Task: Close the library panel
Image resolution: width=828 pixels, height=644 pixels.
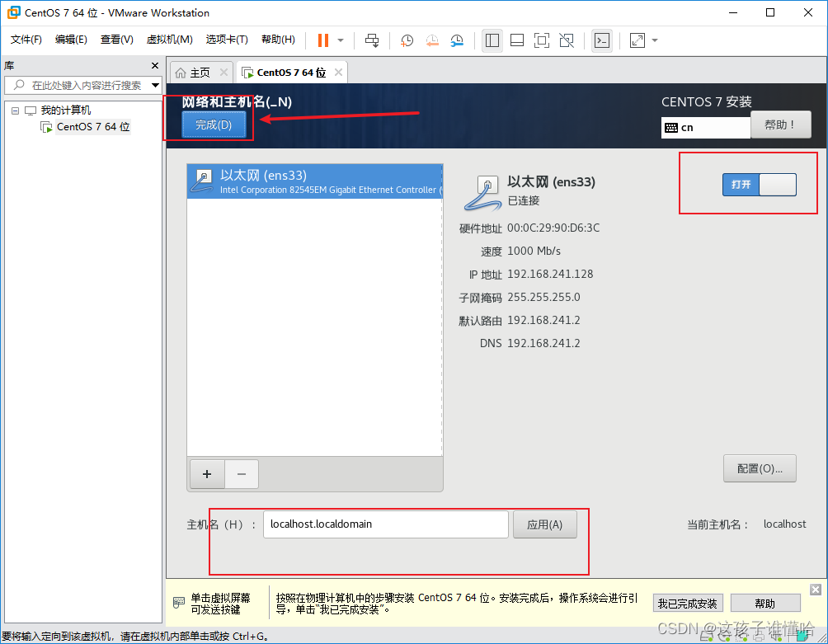Action: [x=155, y=65]
